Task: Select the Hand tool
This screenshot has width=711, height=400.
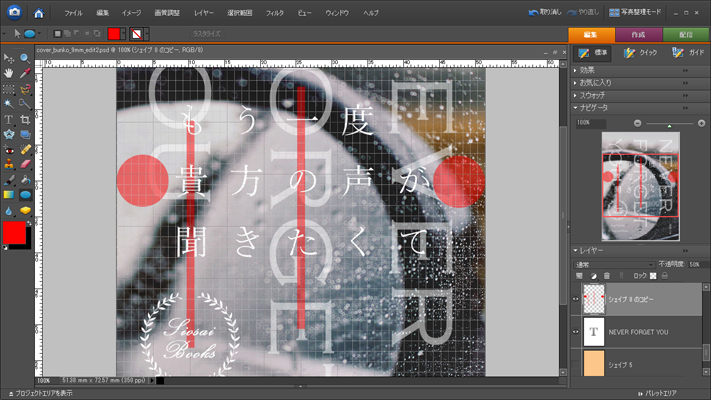Action: point(9,73)
